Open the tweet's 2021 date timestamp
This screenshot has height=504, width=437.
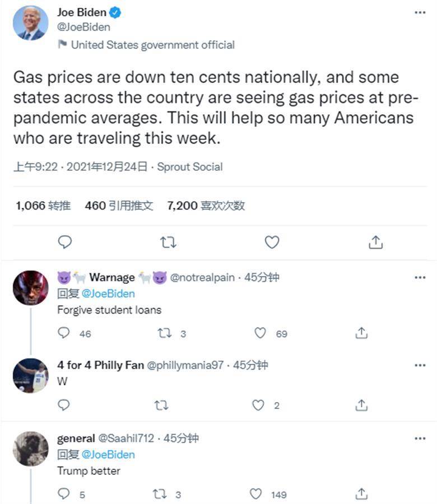tap(106, 166)
